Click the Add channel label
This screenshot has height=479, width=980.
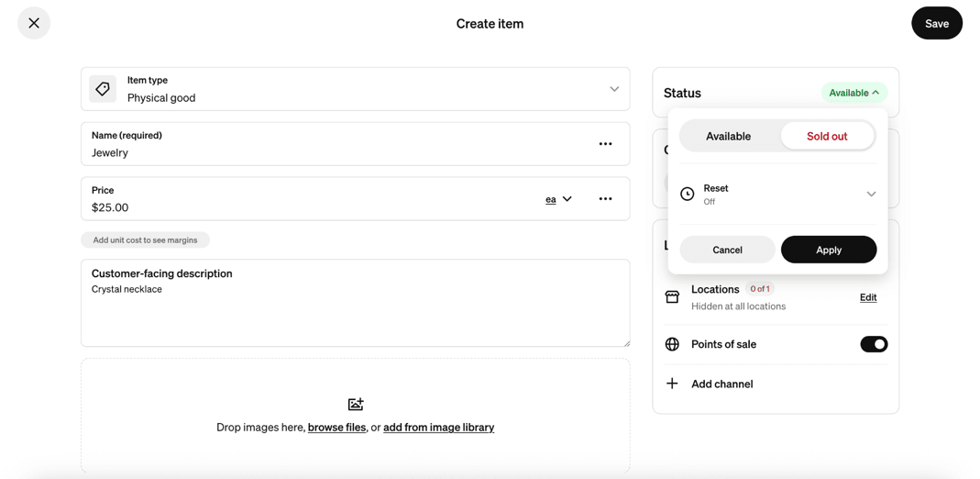click(x=721, y=384)
